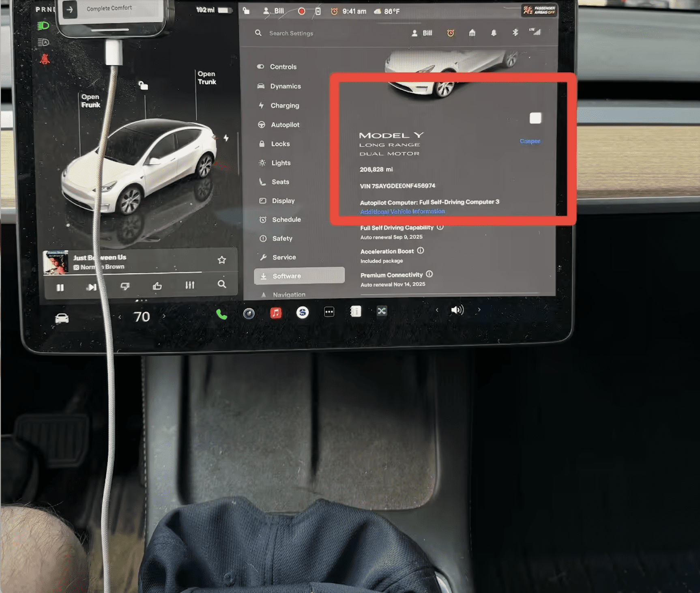Tap Open Frunk on the car view
The image size is (700, 593).
90,101
